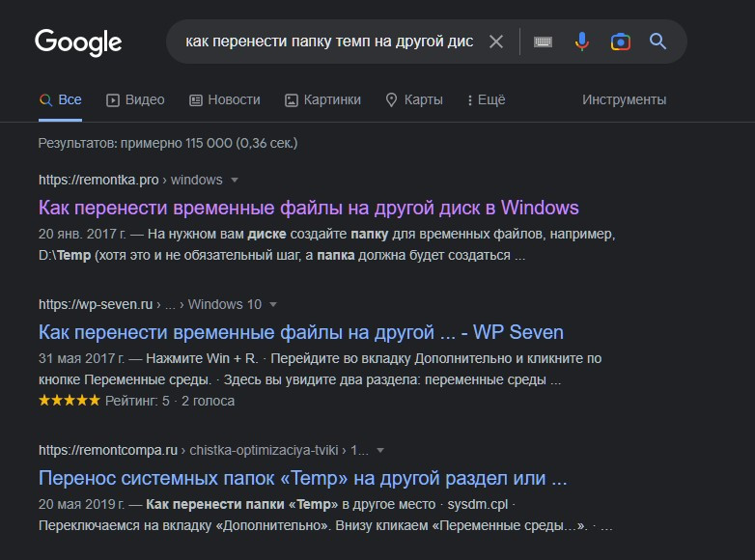Open the Карты tab
The width and height of the screenshot is (755, 560).
pos(414,99)
